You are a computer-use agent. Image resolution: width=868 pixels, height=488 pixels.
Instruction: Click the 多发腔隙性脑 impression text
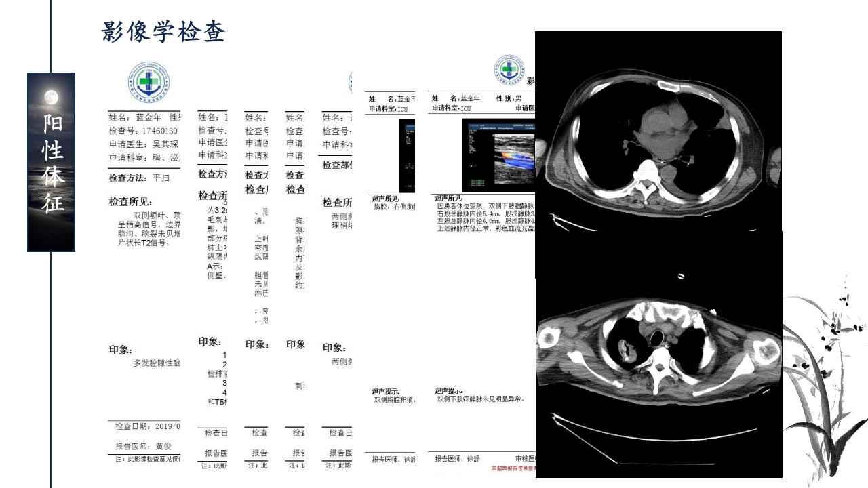tap(156, 363)
